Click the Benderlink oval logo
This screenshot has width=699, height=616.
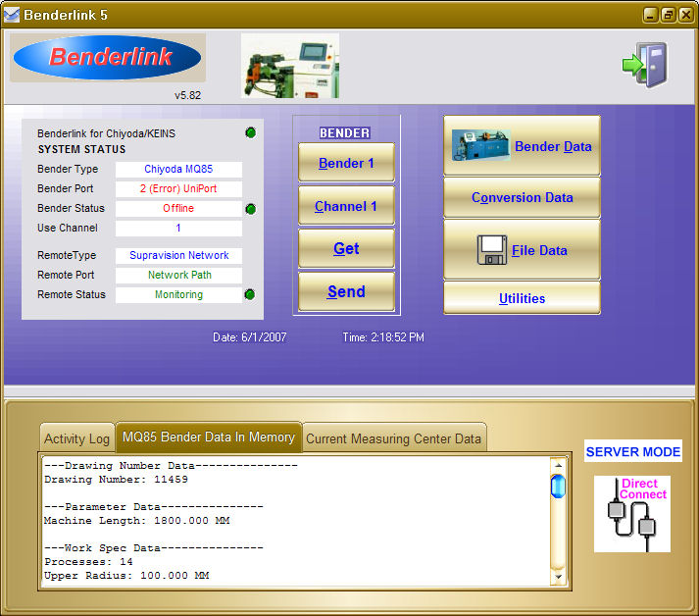coord(107,58)
